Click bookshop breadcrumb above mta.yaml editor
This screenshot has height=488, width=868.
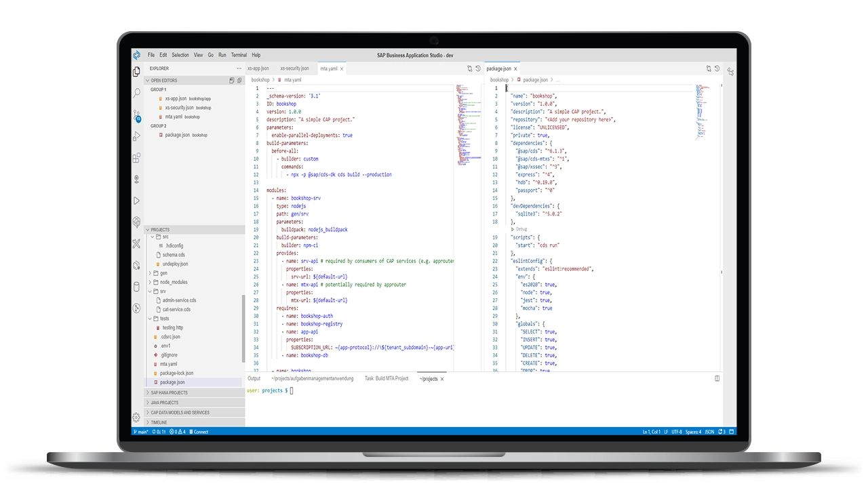[x=260, y=80]
